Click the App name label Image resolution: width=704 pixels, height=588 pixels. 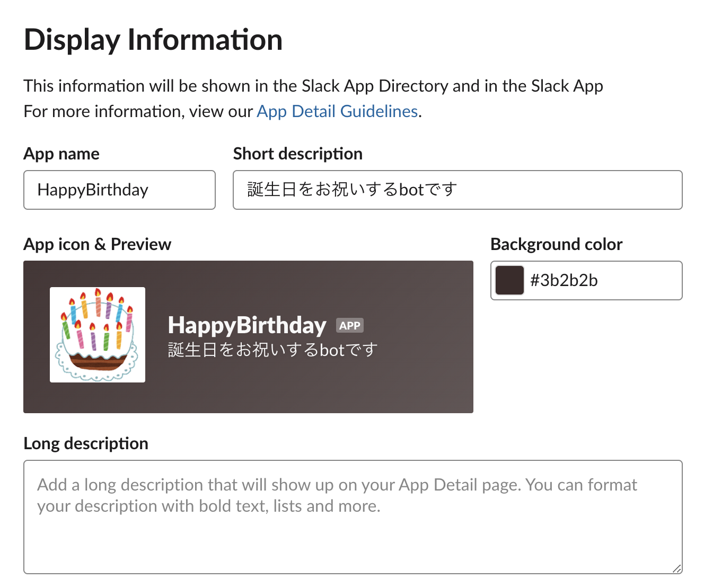[x=61, y=154]
